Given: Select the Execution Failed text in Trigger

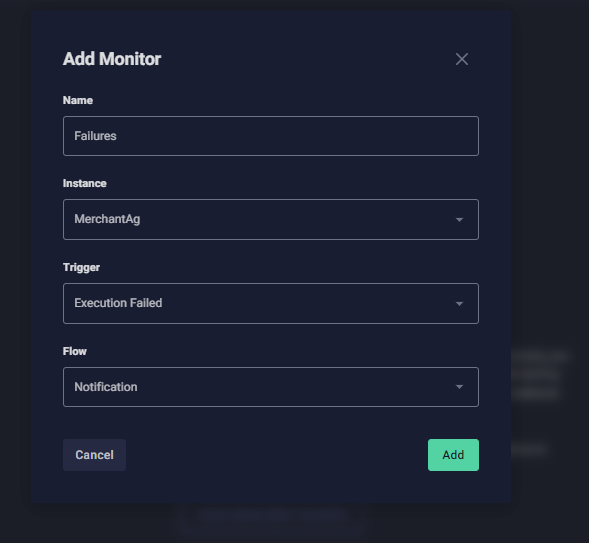Looking at the screenshot, I should tap(118, 303).
